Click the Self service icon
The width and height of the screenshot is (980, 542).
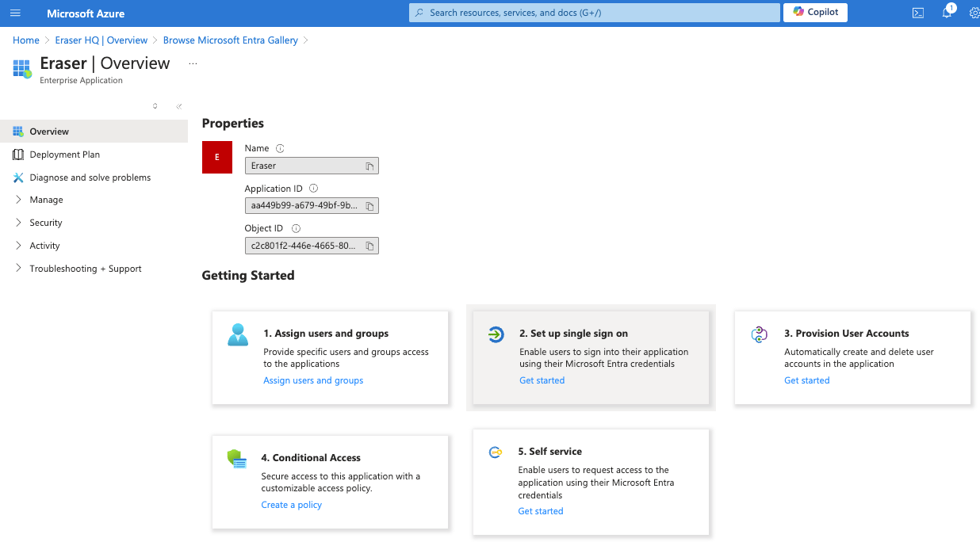pos(495,452)
